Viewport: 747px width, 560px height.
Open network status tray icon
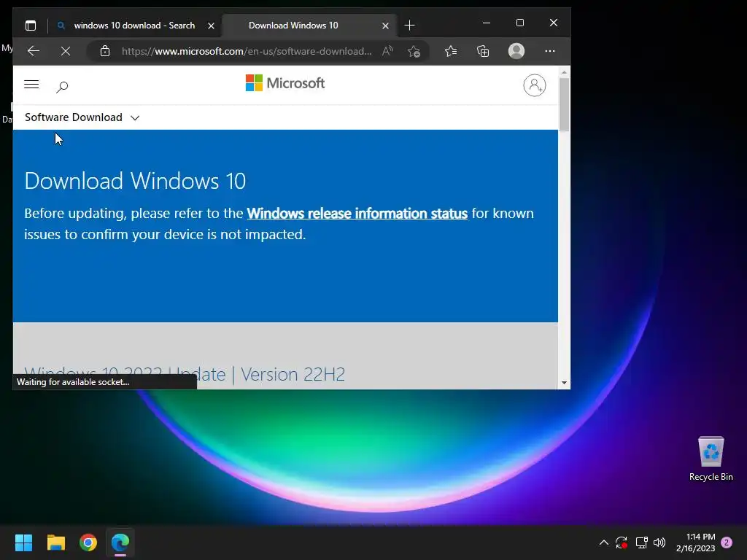(x=641, y=542)
